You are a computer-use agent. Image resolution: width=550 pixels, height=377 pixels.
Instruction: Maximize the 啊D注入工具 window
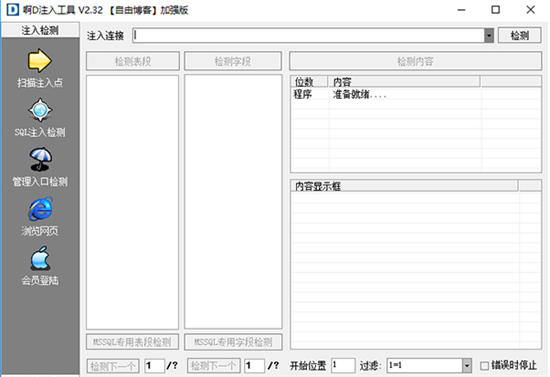(496, 10)
